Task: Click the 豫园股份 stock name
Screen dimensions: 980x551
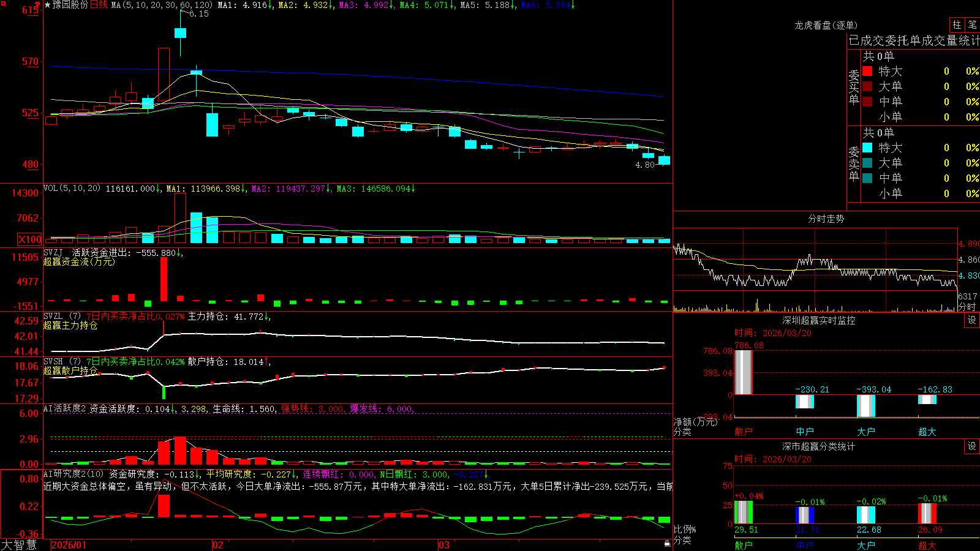Action: pos(70,5)
